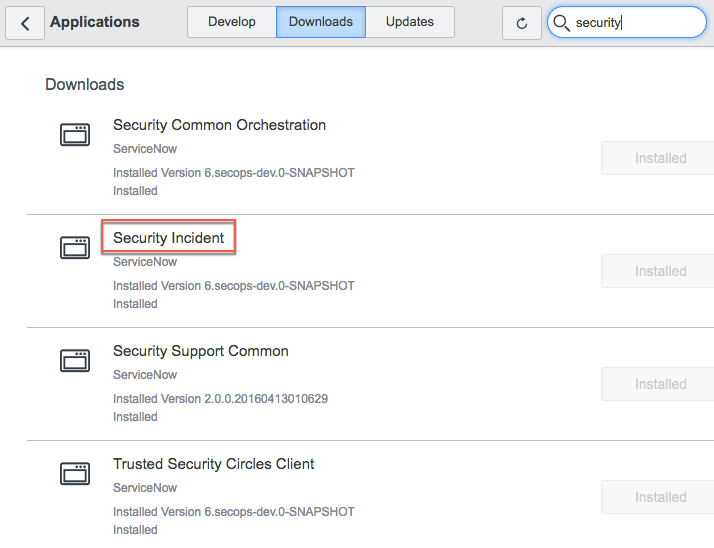Click Security Common Orchestration's installed version text
This screenshot has height=548, width=714.
pyautogui.click(x=234, y=173)
